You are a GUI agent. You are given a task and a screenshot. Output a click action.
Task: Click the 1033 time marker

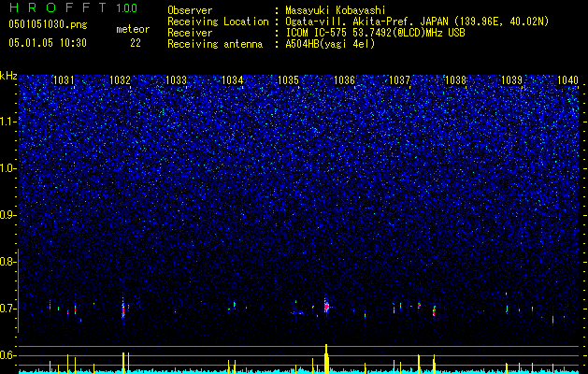176,80
